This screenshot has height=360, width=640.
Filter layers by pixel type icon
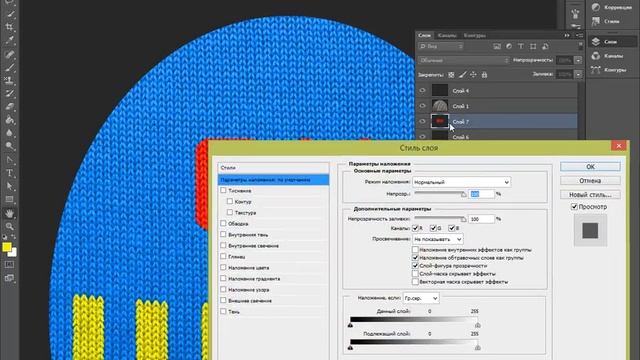[497, 47]
